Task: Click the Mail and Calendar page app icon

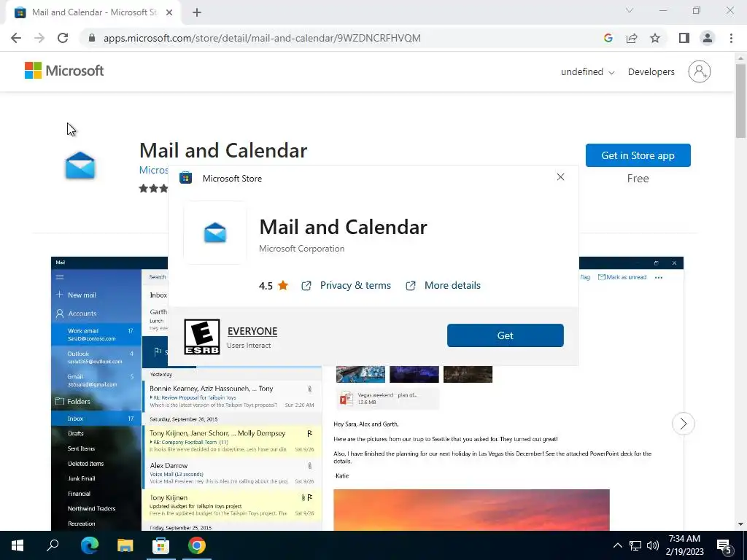Action: coord(80,166)
